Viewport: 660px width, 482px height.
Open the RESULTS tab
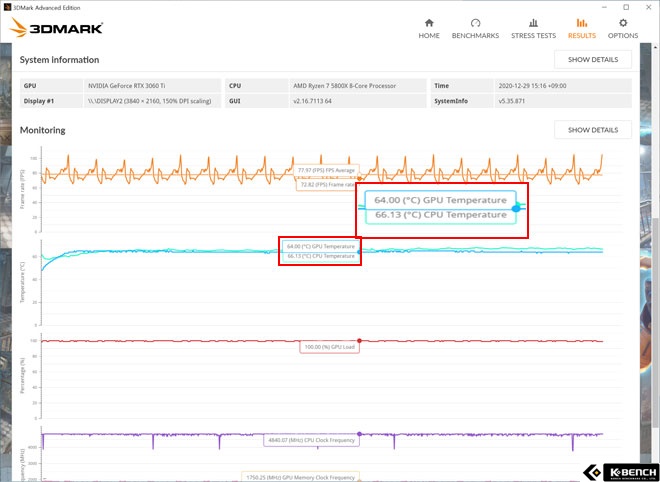(582, 29)
